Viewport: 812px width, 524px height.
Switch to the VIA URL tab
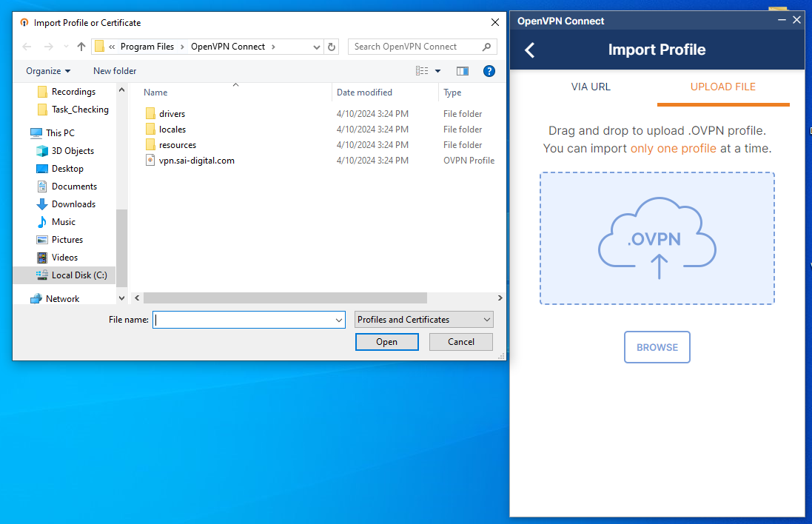click(x=590, y=87)
